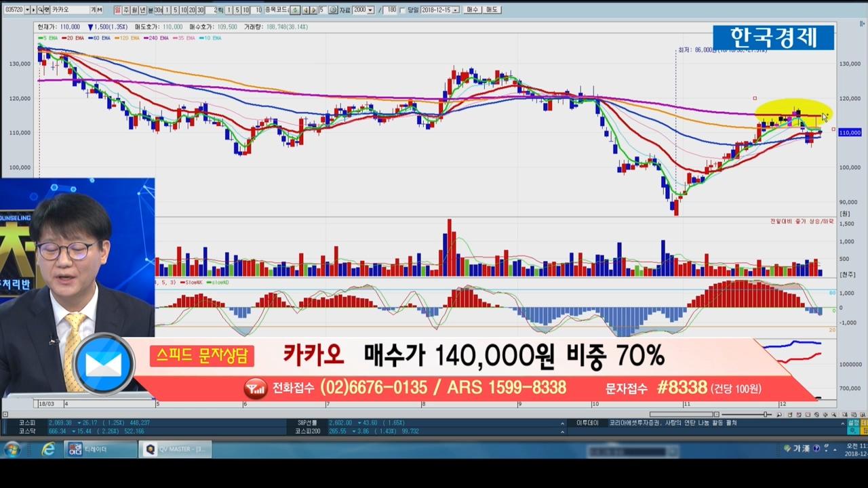Click the 매도 sell button

point(492,10)
